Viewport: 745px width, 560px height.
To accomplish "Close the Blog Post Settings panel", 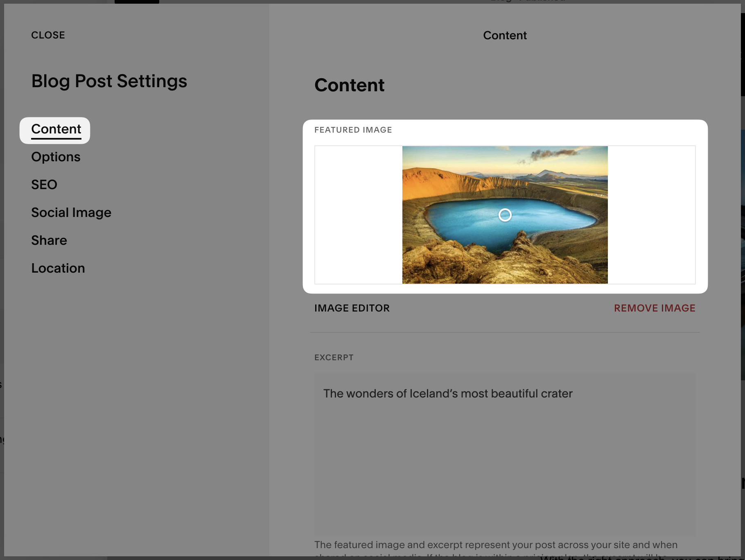I will pos(48,35).
